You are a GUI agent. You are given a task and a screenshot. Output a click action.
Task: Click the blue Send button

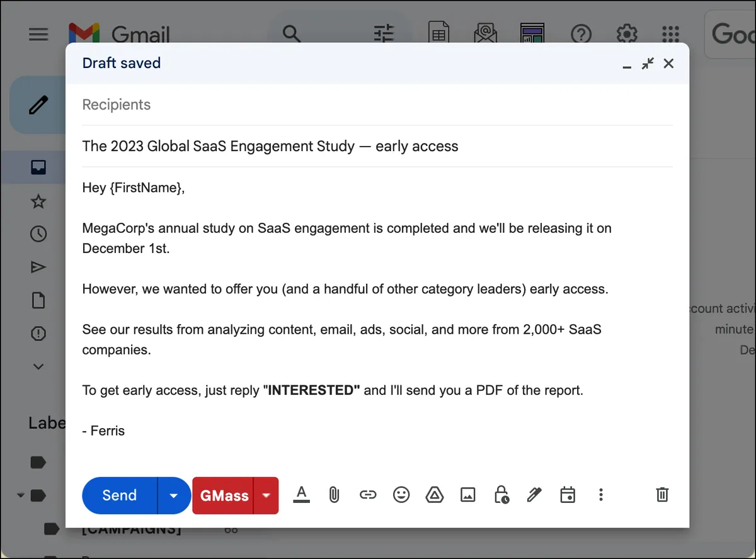click(x=120, y=495)
